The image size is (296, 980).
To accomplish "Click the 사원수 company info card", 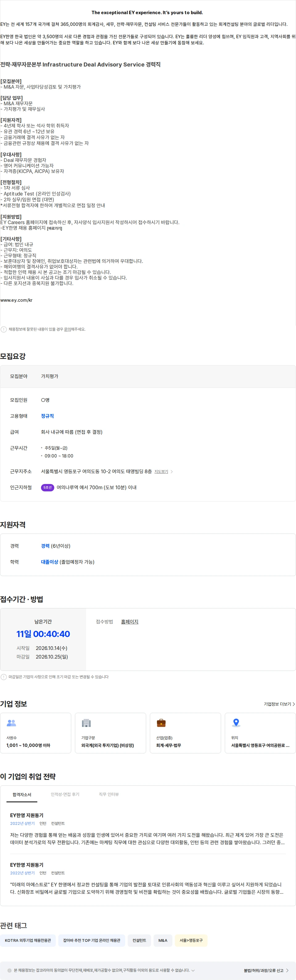I will point(35,733).
